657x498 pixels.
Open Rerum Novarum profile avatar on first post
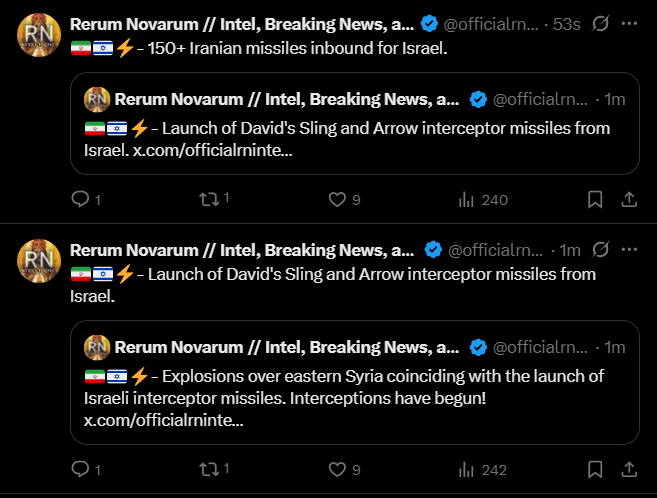[39, 35]
